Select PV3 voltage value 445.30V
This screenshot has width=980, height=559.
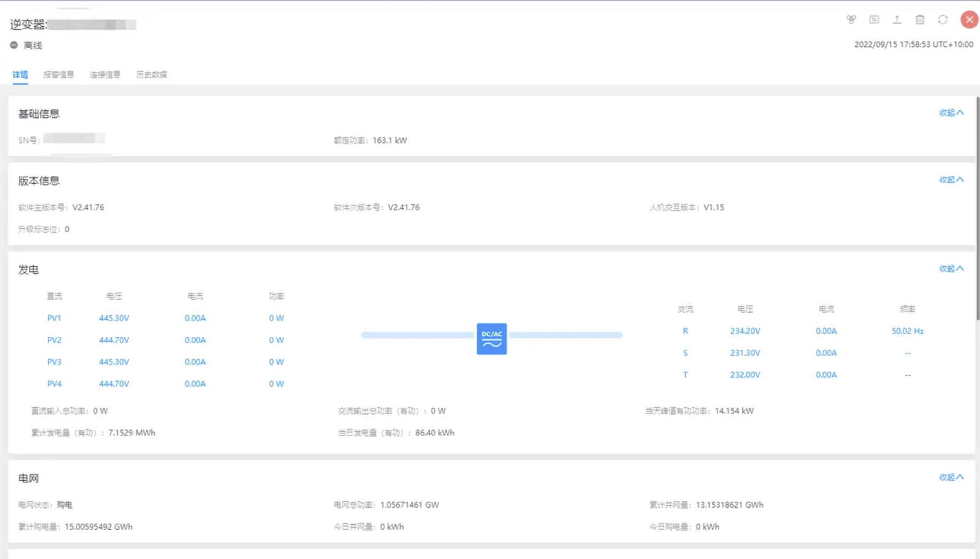114,362
